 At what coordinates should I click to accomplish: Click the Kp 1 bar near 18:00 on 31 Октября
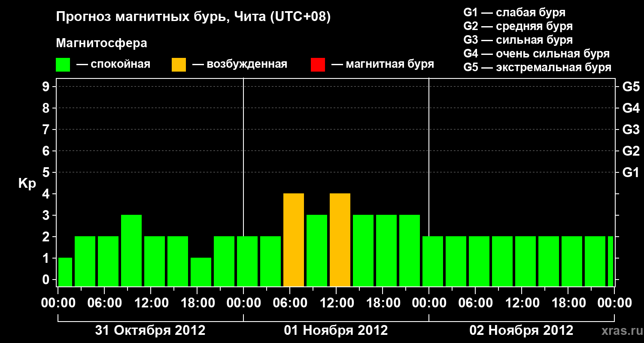pos(201,272)
